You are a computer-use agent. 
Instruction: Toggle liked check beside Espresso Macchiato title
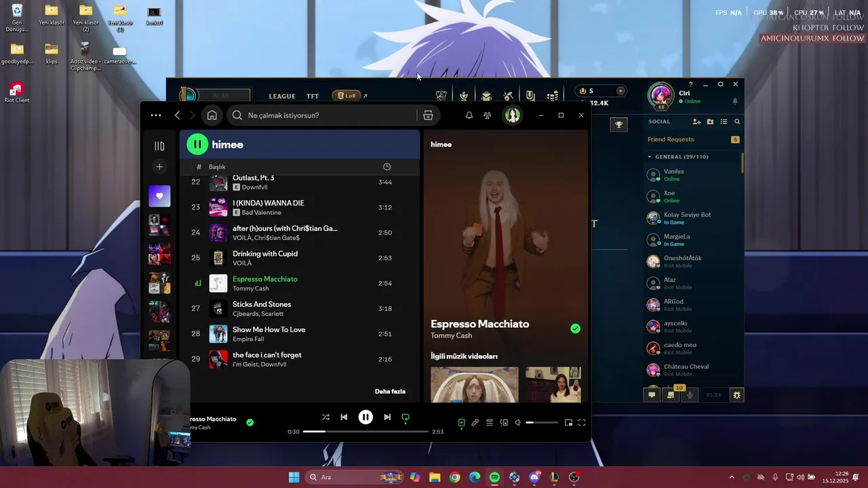click(575, 329)
